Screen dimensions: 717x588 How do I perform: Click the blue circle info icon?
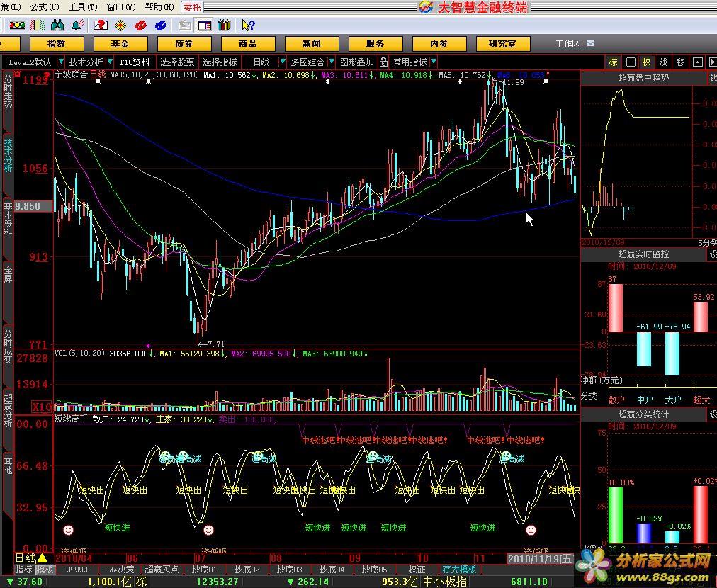tap(160, 25)
